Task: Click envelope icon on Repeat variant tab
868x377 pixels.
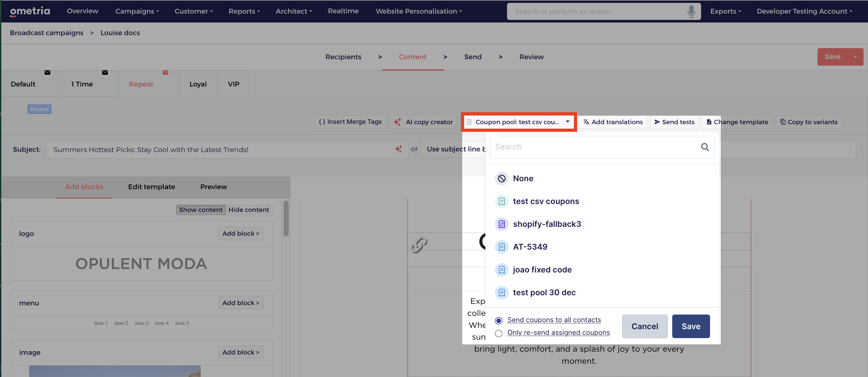Action: tap(165, 73)
